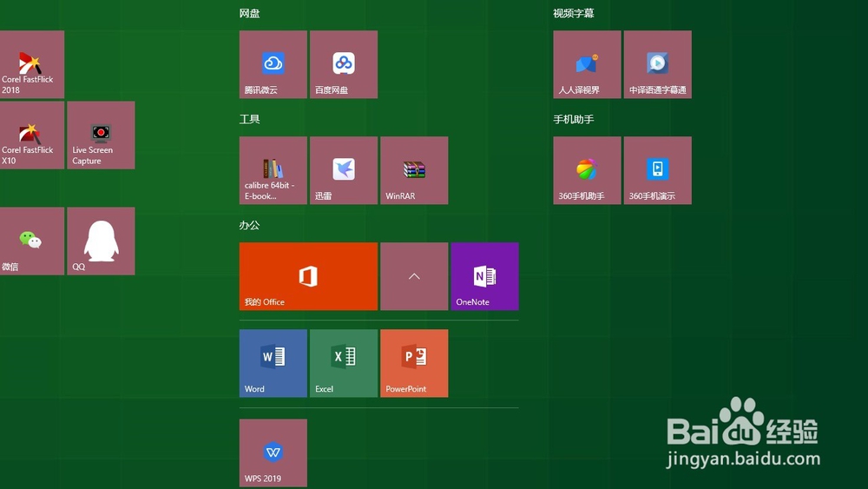The height and width of the screenshot is (489, 868).
Task: Launch Word tile
Action: click(x=273, y=363)
